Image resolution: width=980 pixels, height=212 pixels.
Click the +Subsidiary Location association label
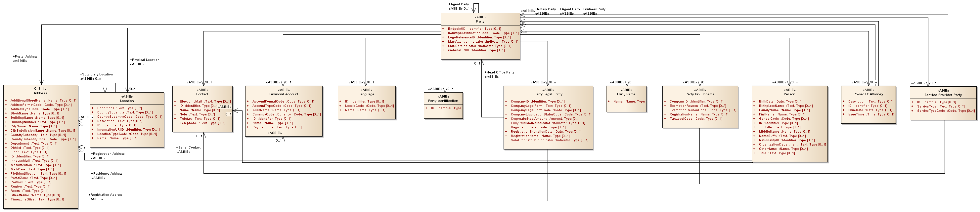[97, 75]
